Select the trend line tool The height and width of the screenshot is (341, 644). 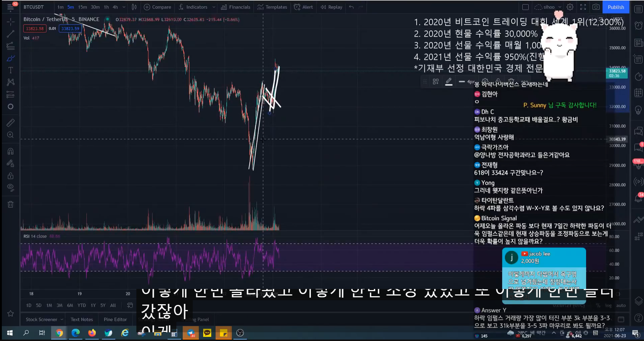(x=11, y=34)
